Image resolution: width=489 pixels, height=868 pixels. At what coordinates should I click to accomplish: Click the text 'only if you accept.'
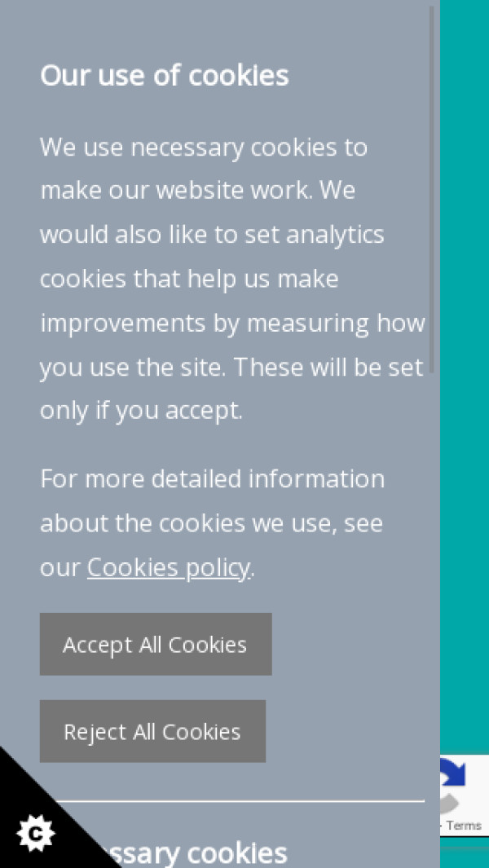pos(141,411)
